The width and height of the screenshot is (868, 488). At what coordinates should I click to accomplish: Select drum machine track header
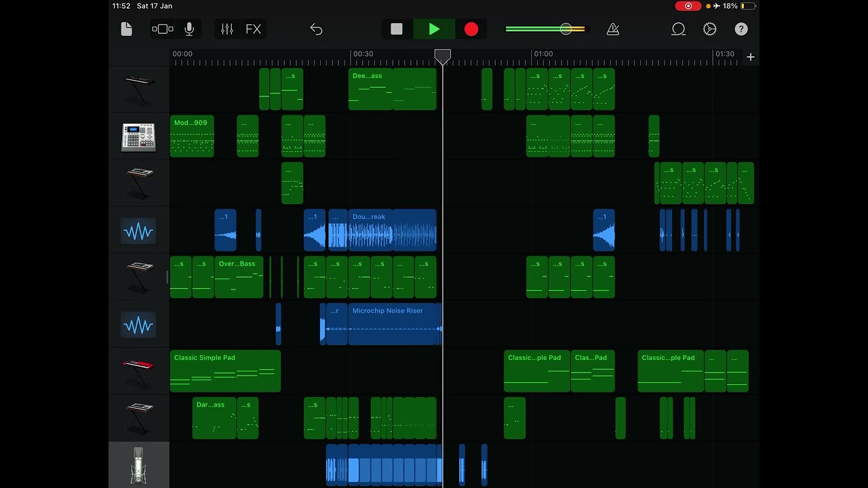click(x=139, y=136)
